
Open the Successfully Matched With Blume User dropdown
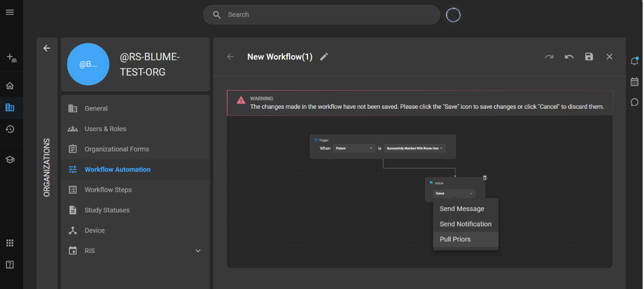(x=414, y=148)
